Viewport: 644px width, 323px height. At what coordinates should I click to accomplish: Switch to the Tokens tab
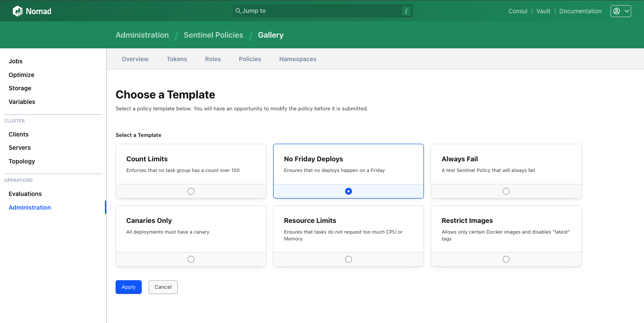(177, 59)
